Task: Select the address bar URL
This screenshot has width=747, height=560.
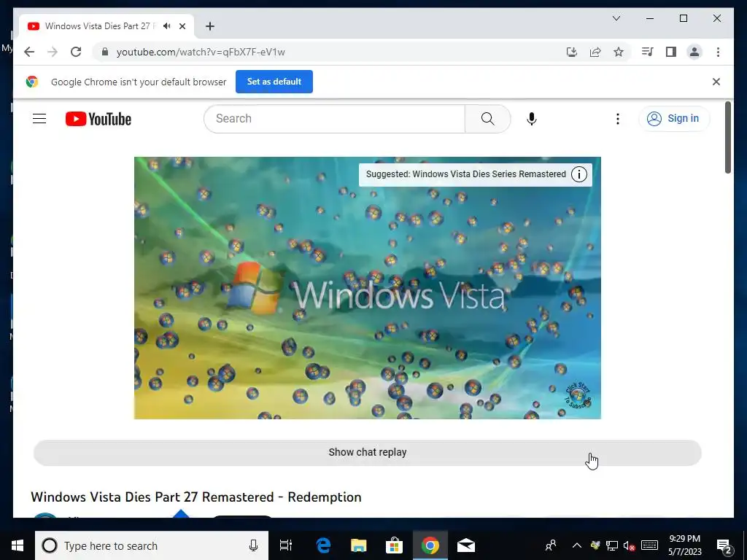Action: pos(201,52)
